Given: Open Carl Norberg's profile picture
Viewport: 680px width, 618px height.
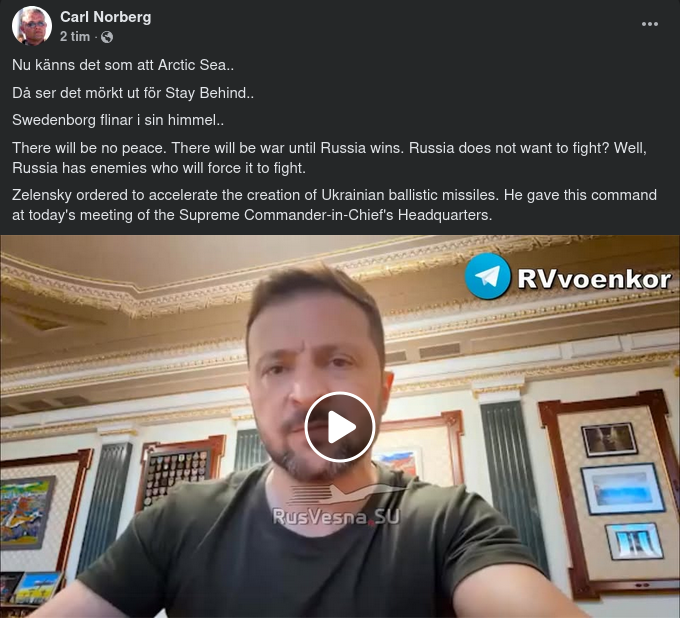Looking at the screenshot, I should pos(32,26).
